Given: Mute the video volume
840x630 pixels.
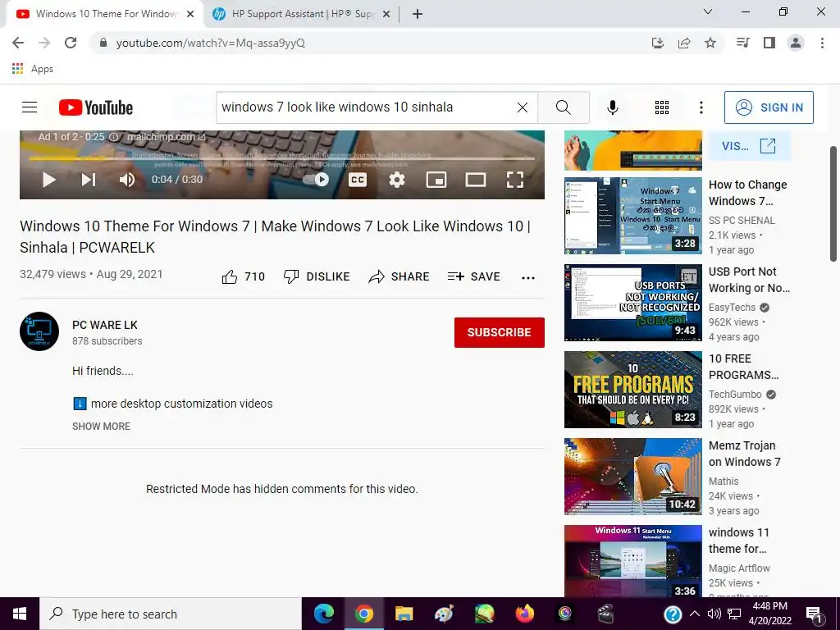Looking at the screenshot, I should (x=127, y=180).
